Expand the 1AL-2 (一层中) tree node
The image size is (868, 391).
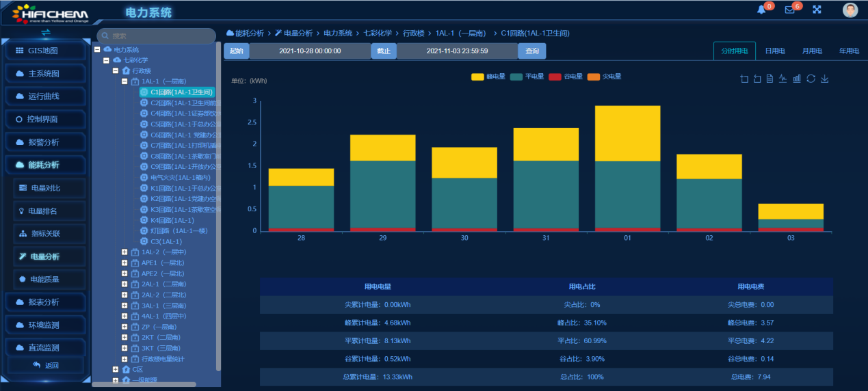point(124,252)
